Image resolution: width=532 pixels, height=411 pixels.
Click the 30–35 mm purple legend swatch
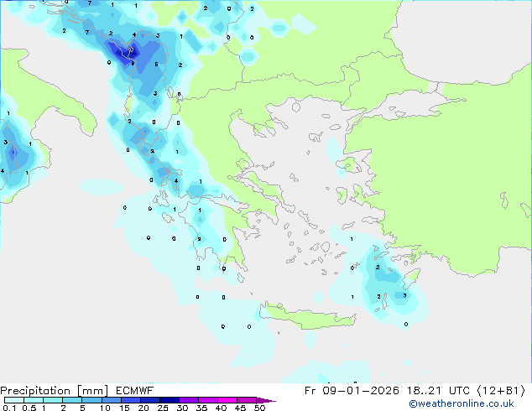189,400
